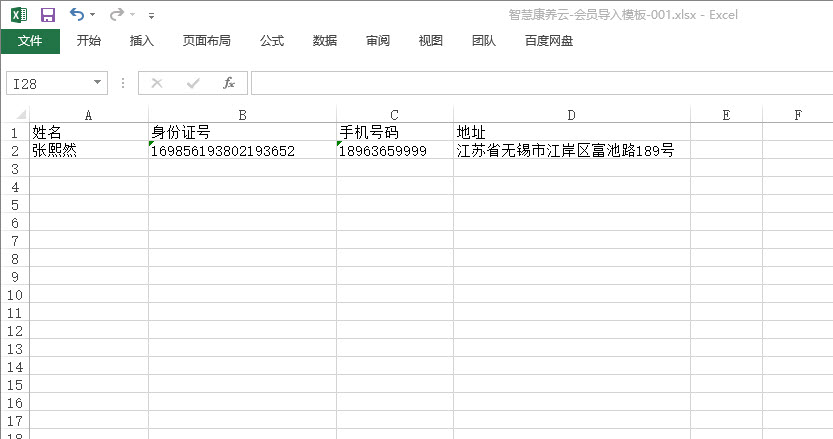Switch to the 插入 ribbon tab

tap(142, 41)
